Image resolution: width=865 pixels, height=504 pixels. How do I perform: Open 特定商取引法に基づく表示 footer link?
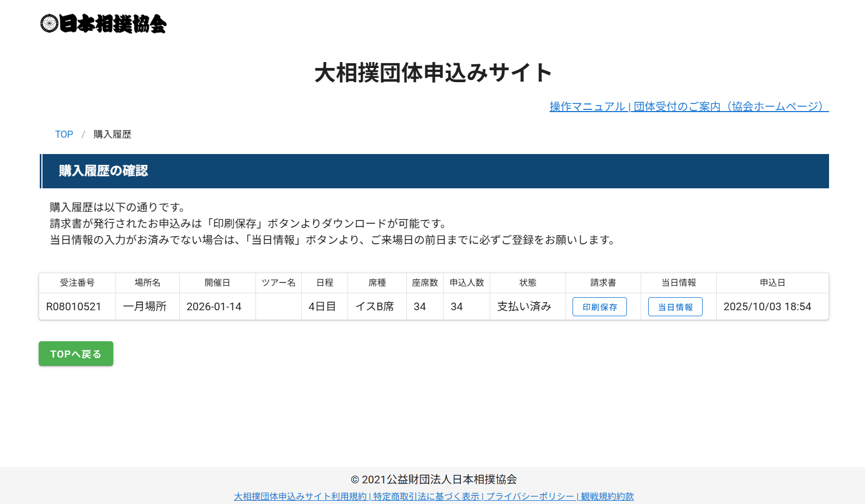coord(426,496)
